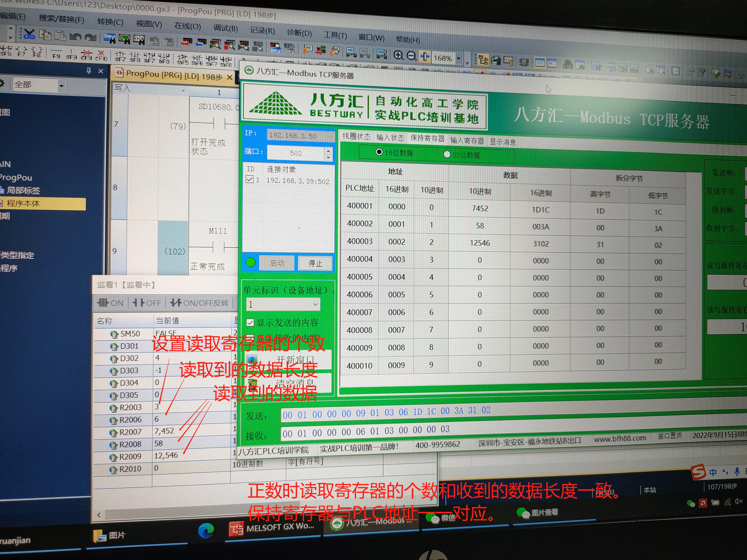This screenshot has width=747, height=560.
Task: Select the 16位数据 radio button
Action: pos(379,152)
